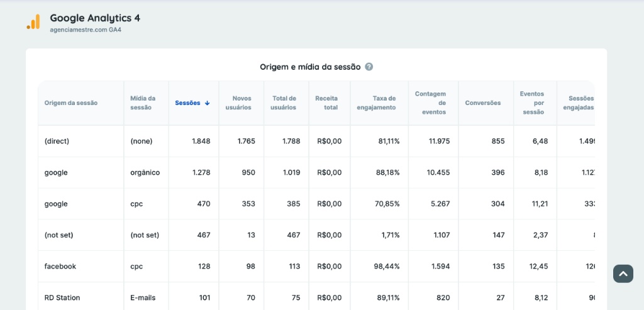Click the 6,48 events per session value
The image size is (644, 310).
(x=541, y=141)
